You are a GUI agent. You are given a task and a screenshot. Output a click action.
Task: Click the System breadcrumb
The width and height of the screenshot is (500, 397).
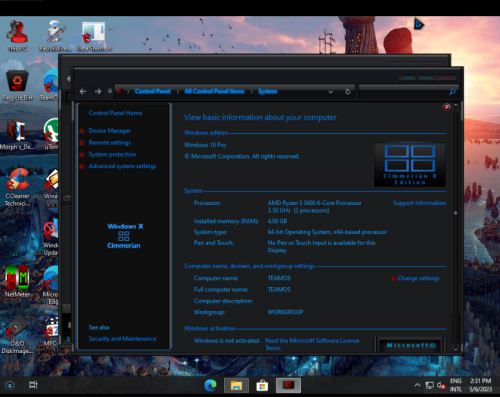[267, 91]
